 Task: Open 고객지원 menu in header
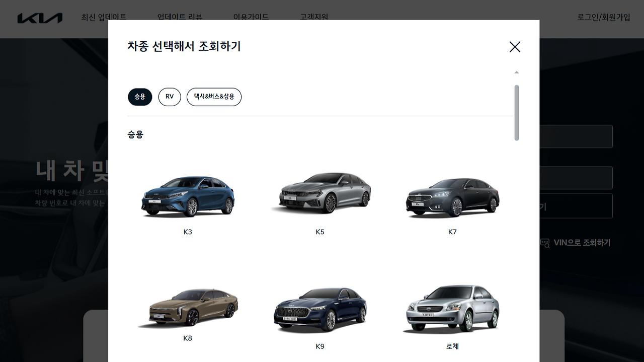point(314,17)
